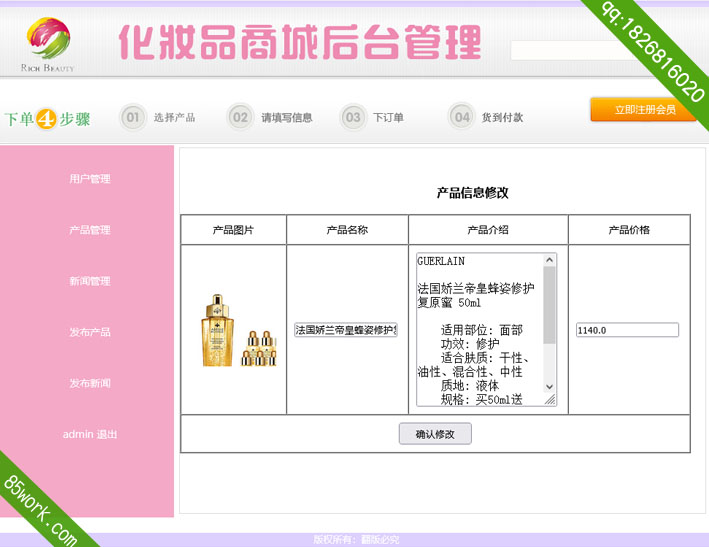The width and height of the screenshot is (709, 547).
Task: Click the 选择产品 step label
Action: [x=175, y=118]
